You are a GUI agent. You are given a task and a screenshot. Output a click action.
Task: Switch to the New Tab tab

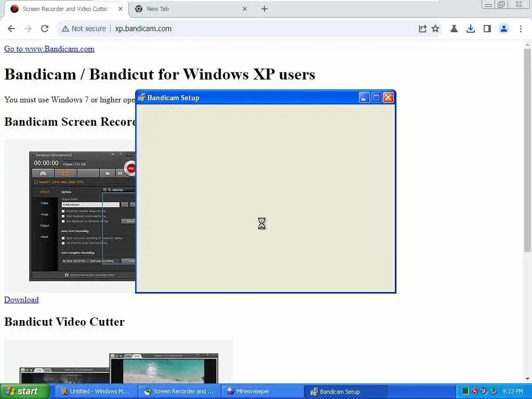[x=190, y=9]
